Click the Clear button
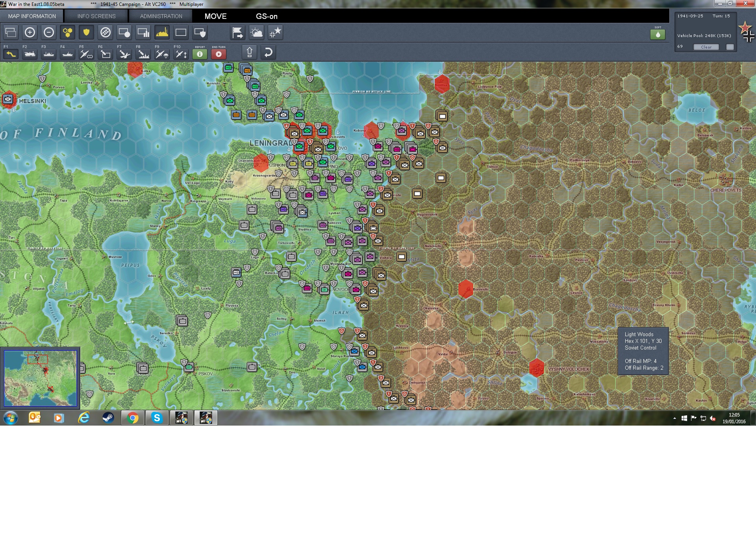Image resolution: width=756 pixels, height=545 pixels. [x=706, y=47]
